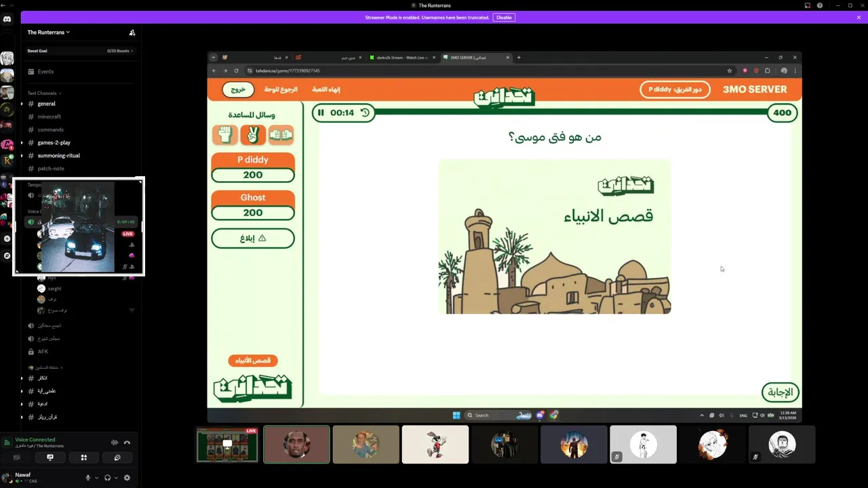Viewport: 868px width, 488px height.
Task: Open Discover servers compass icon
Action: point(7,256)
